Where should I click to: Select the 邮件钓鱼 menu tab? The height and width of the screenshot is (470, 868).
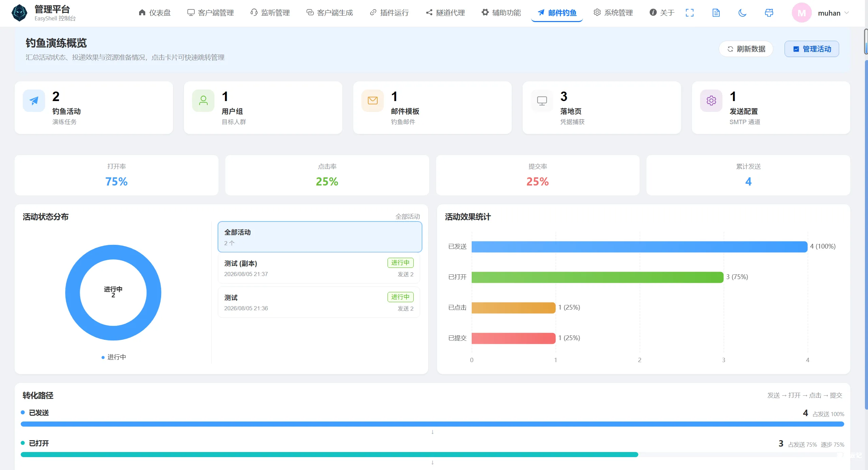pos(557,13)
